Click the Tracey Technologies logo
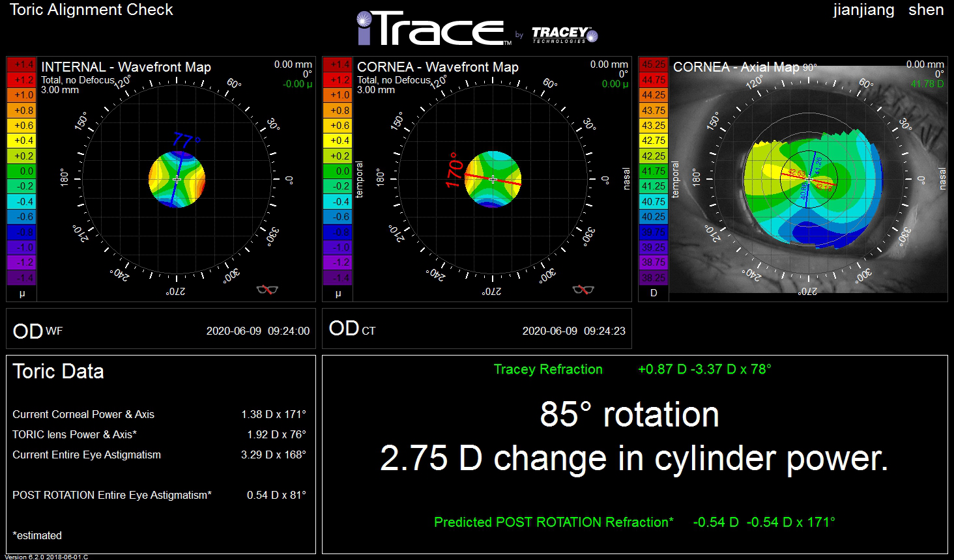 [x=564, y=35]
